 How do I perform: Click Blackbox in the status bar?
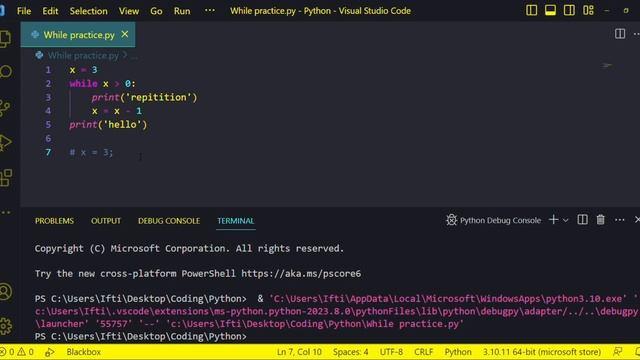click(83, 352)
